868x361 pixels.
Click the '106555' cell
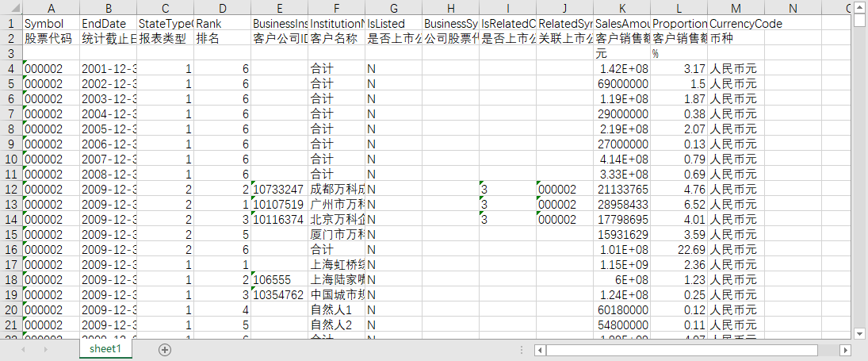(280, 278)
